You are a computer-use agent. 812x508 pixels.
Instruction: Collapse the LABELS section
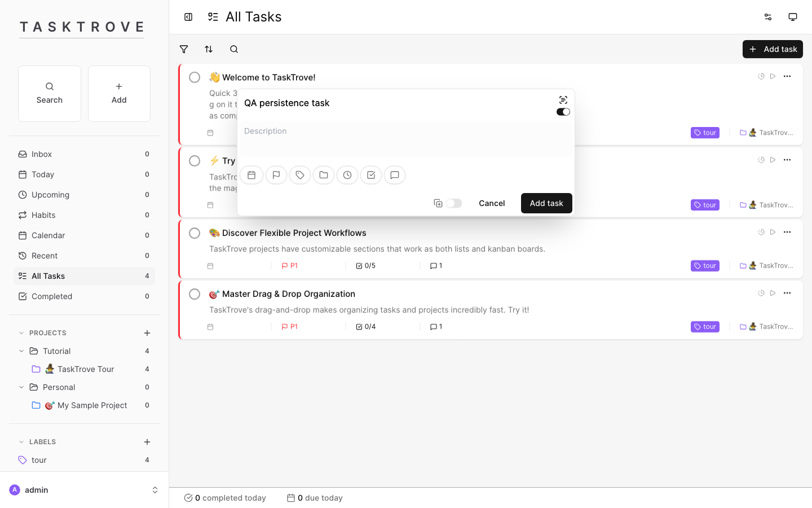click(x=21, y=442)
